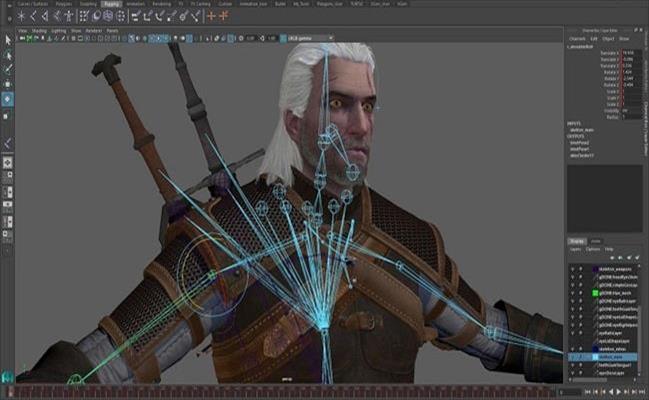This screenshot has height=400, width=649.
Task: Click the green color swatch in layer list
Action: point(596,293)
